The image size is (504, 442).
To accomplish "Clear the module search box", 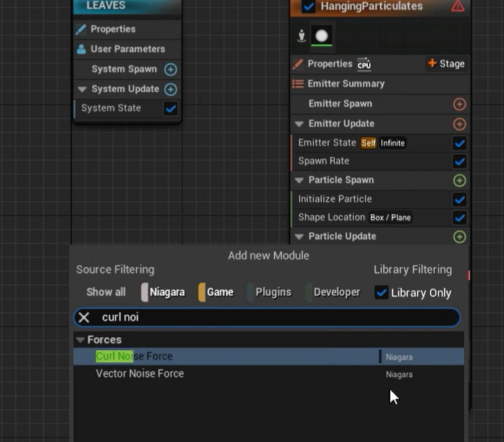I will [x=84, y=318].
